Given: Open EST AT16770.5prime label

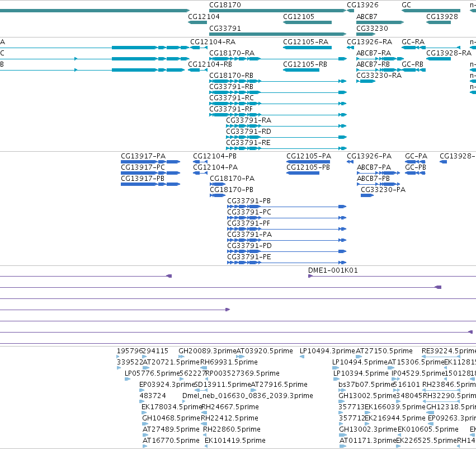Looking at the screenshot, I should 171,441.
